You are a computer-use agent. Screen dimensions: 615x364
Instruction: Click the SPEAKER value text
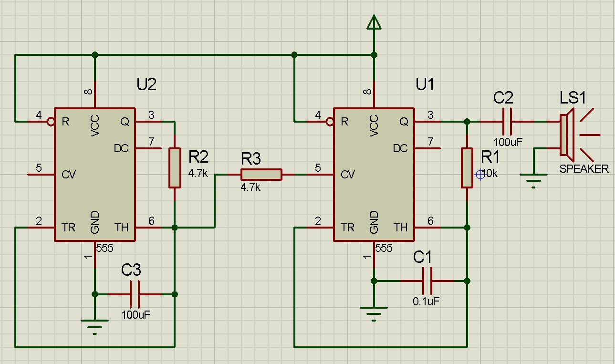[x=584, y=168]
